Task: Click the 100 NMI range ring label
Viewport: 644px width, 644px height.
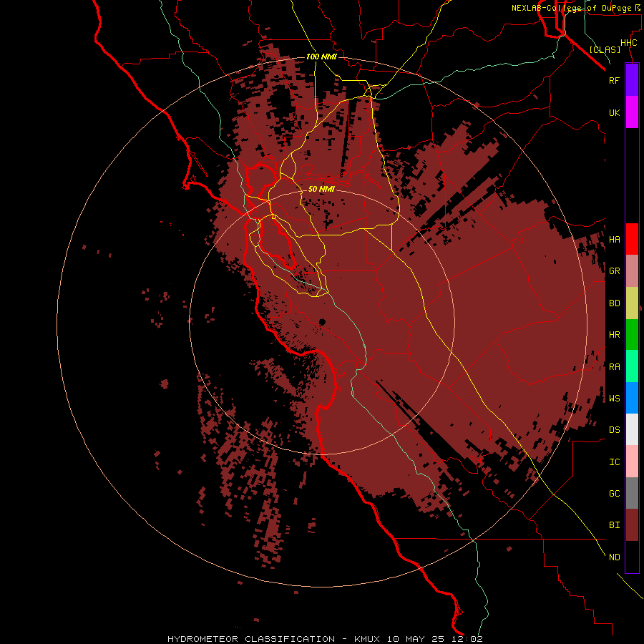Action: 321,57
